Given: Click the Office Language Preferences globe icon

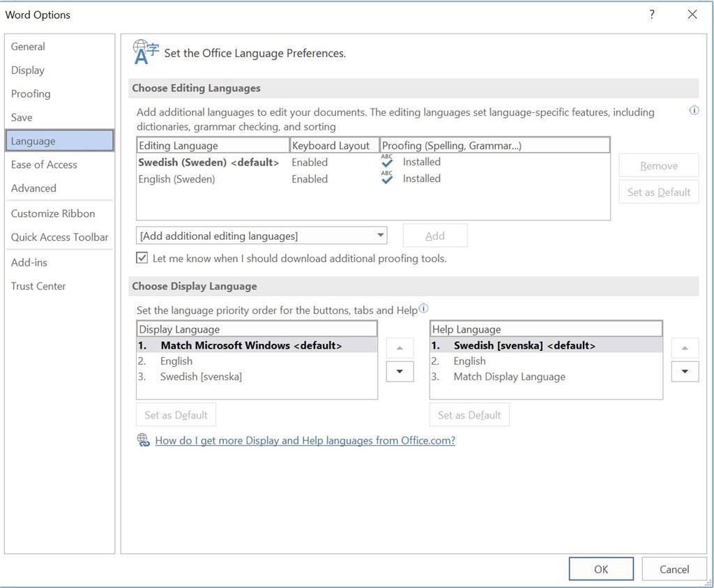Looking at the screenshot, I should 146,52.
